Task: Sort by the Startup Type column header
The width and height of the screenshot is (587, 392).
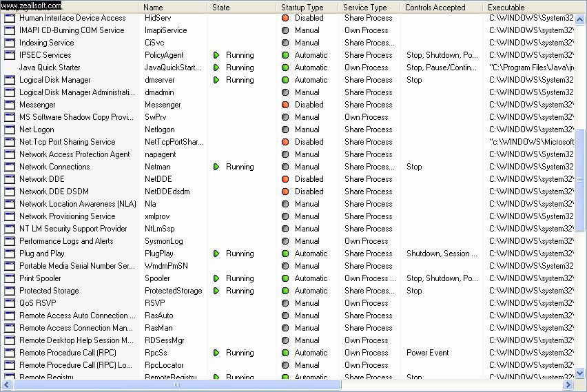Action: pyautogui.click(x=308, y=7)
